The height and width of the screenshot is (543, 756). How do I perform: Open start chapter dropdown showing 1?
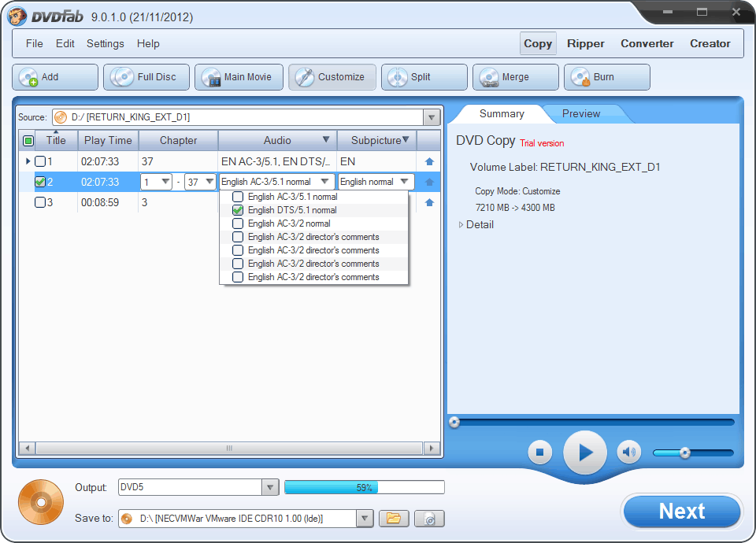tap(165, 182)
